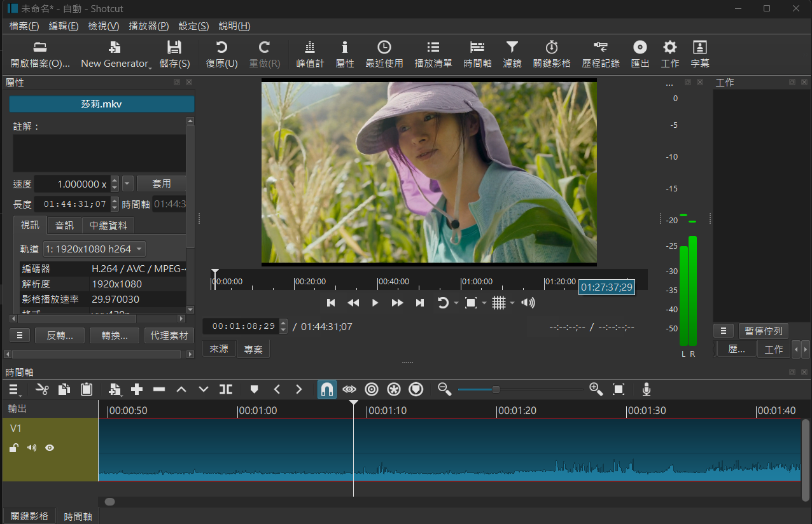Open the 字幕 subtitles panel

coord(700,55)
